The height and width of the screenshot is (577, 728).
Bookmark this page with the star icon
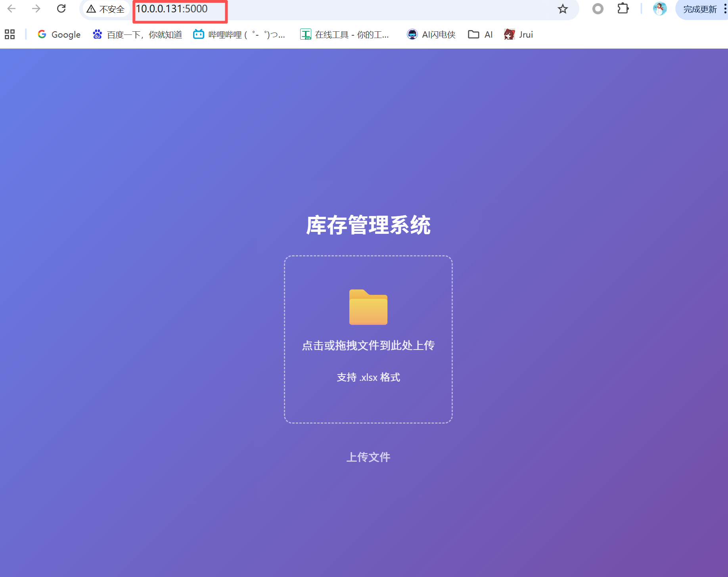[563, 9]
